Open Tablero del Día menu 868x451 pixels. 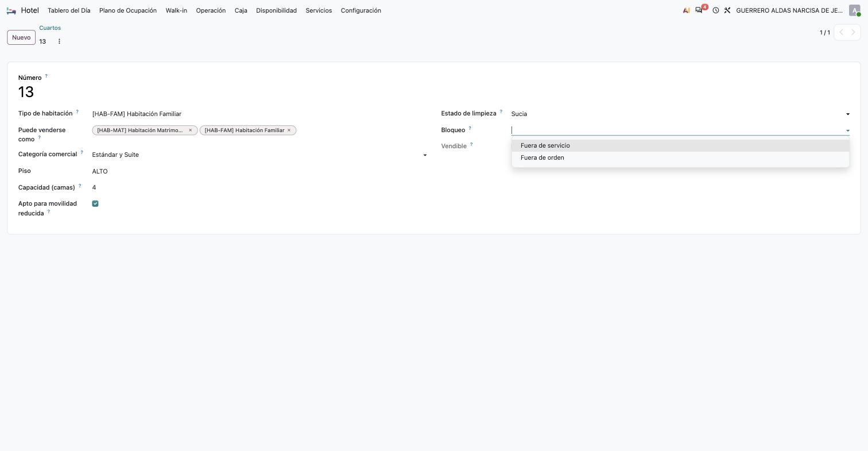69,10
